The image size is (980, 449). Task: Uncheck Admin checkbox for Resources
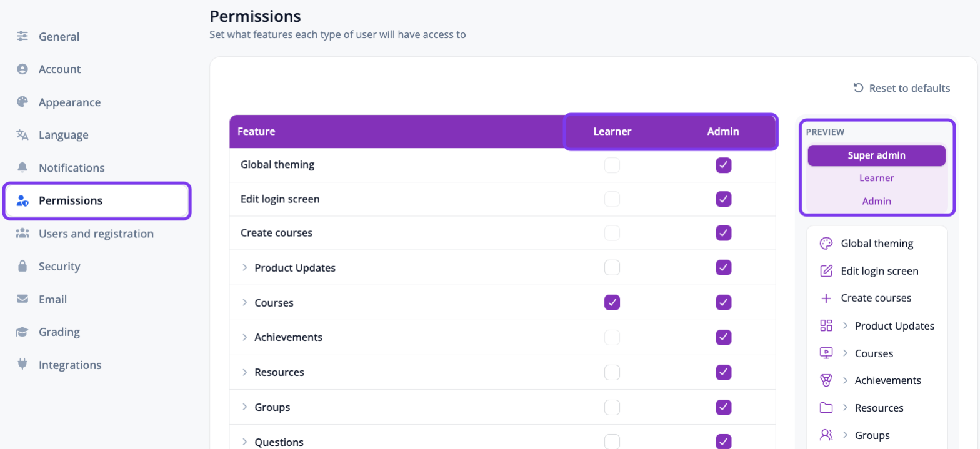pos(724,372)
